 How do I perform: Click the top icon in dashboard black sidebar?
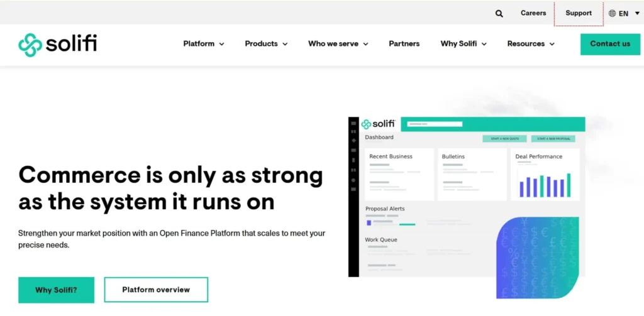point(353,123)
